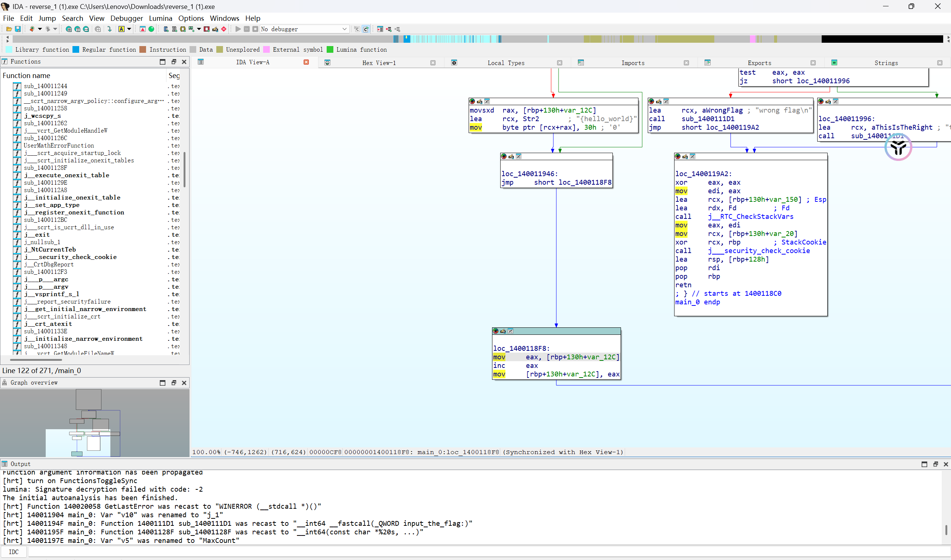The height and width of the screenshot is (560, 951).
Task: Click the text search 'A' icon
Action: [121, 29]
